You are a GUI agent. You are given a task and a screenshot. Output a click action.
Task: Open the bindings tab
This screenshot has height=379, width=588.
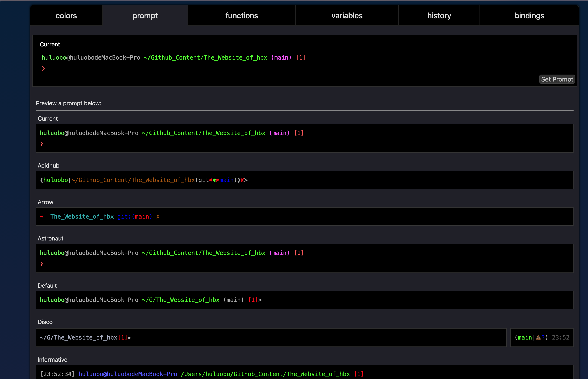pos(529,16)
